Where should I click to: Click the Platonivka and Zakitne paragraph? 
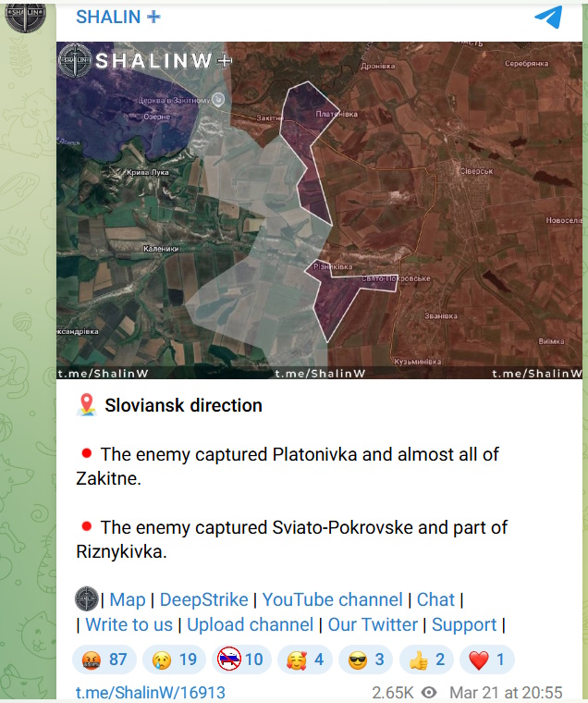pos(288,466)
